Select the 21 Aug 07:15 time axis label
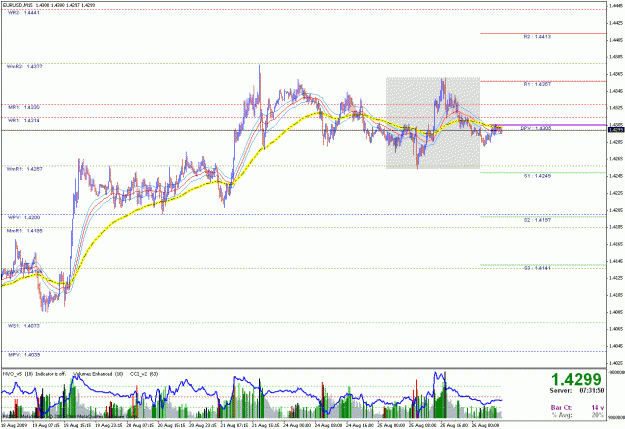The image size is (625, 429). [236, 425]
